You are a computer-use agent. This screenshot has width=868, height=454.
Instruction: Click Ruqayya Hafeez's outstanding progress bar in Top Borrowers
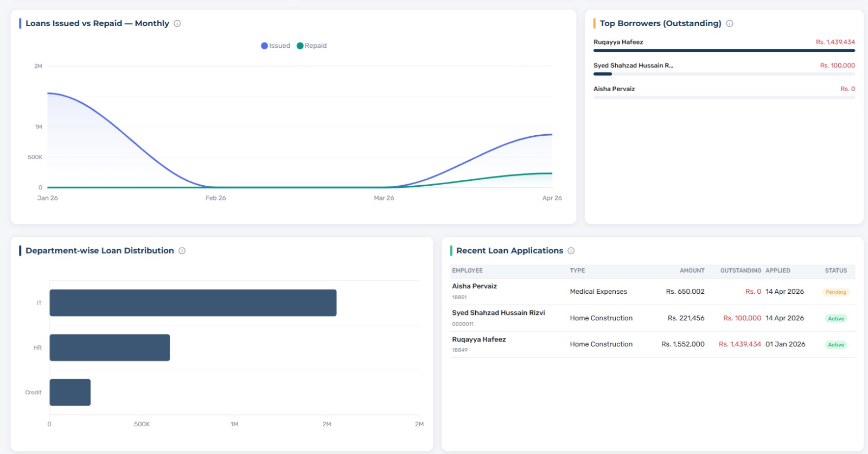point(724,51)
